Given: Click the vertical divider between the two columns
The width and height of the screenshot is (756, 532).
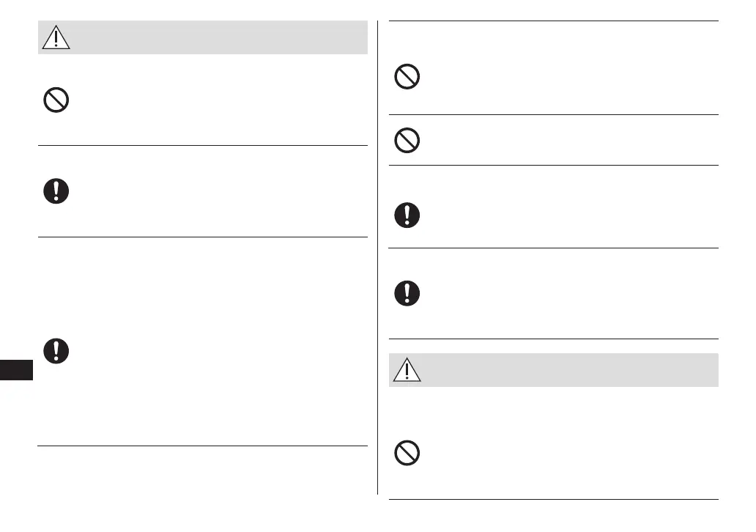Looking at the screenshot, I should (x=378, y=256).
